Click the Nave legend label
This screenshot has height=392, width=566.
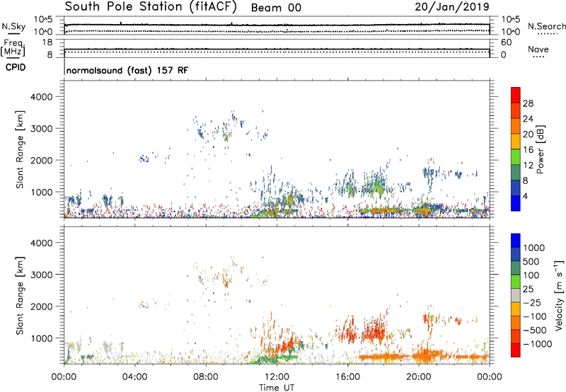pyautogui.click(x=538, y=49)
